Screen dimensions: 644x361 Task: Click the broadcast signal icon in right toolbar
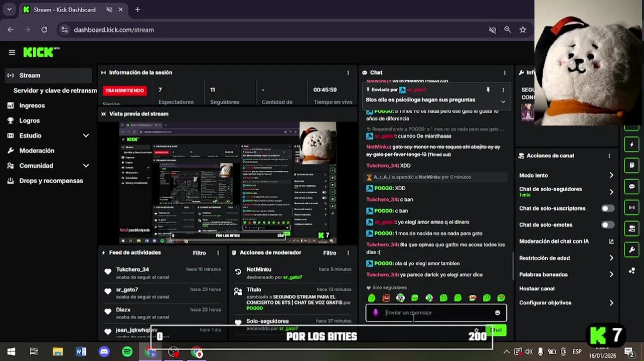[631, 207]
